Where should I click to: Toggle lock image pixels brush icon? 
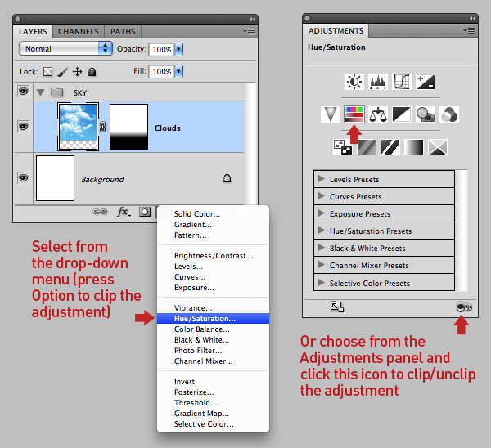(x=63, y=72)
